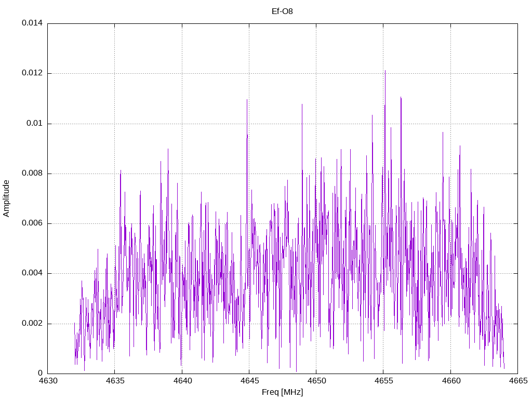Screen dimensions: 532x399
Task: Select the Amplitude y-axis label
Action: click(x=6, y=198)
